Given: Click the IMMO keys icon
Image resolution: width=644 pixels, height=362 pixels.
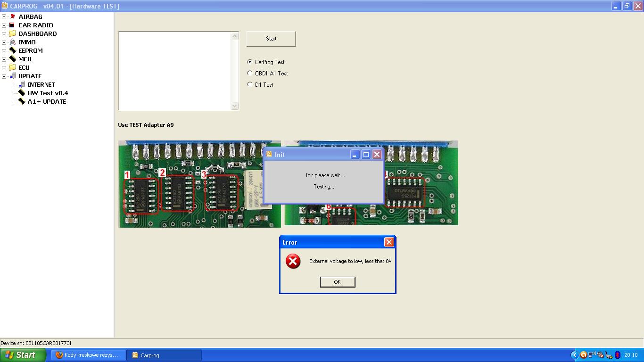Looking at the screenshot, I should tap(12, 42).
